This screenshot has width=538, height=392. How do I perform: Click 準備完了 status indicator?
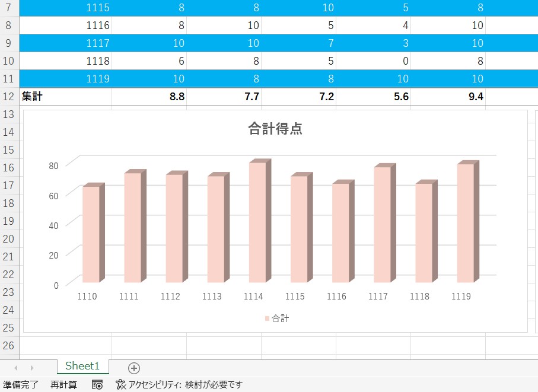[x=21, y=384]
